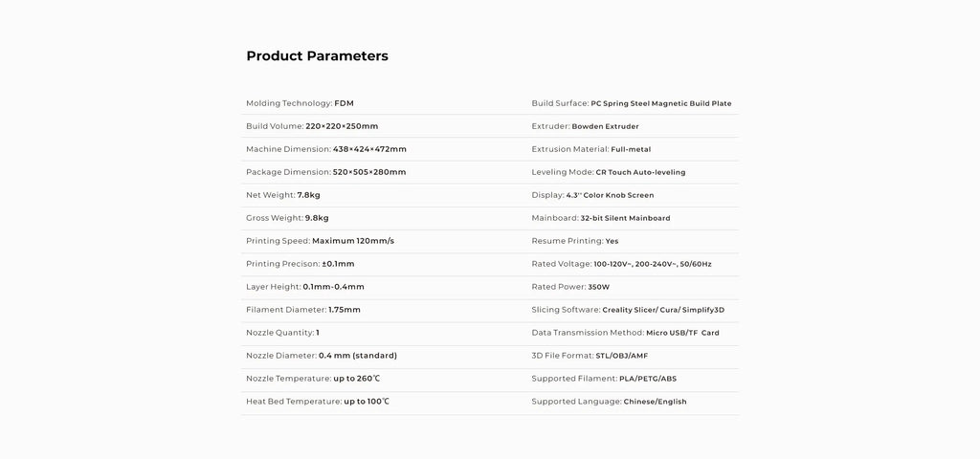Click the 3D File Format STL/OBJ/AMF text
Screen dimensions: 980x459
click(x=590, y=356)
